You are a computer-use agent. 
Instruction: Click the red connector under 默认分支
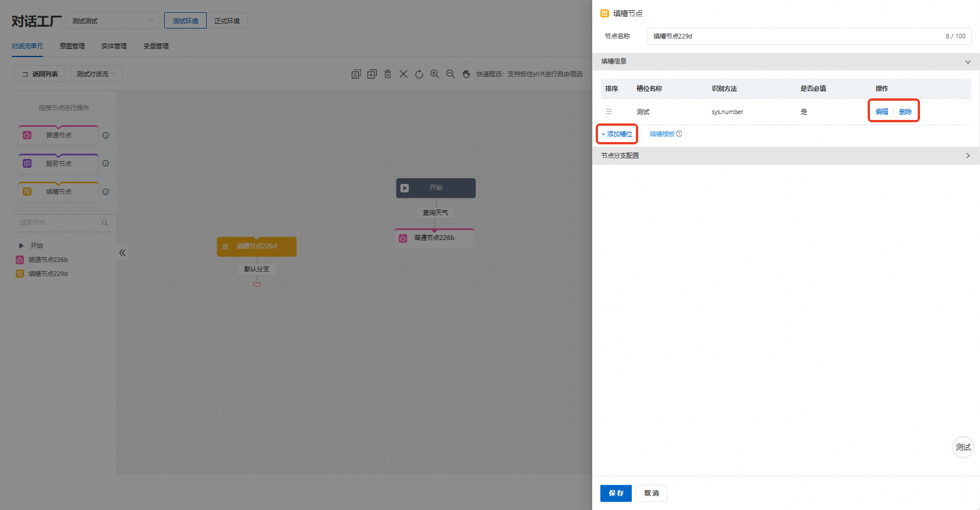coord(257,285)
